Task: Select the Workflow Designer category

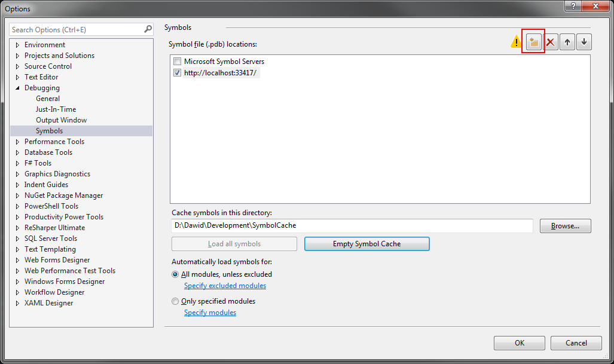Action: pyautogui.click(x=54, y=292)
